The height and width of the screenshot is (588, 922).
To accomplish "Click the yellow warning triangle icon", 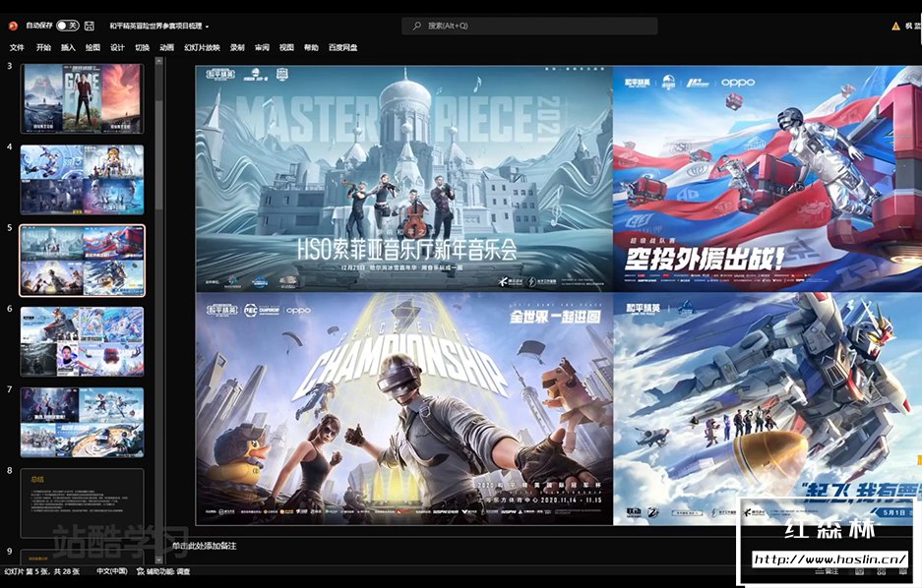I will pyautogui.click(x=895, y=26).
